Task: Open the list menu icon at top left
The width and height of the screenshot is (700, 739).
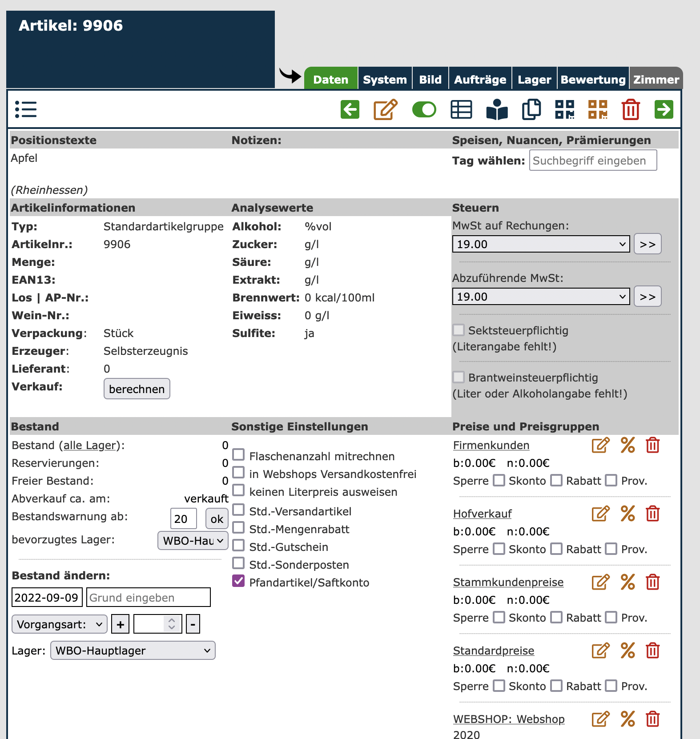Action: click(26, 109)
